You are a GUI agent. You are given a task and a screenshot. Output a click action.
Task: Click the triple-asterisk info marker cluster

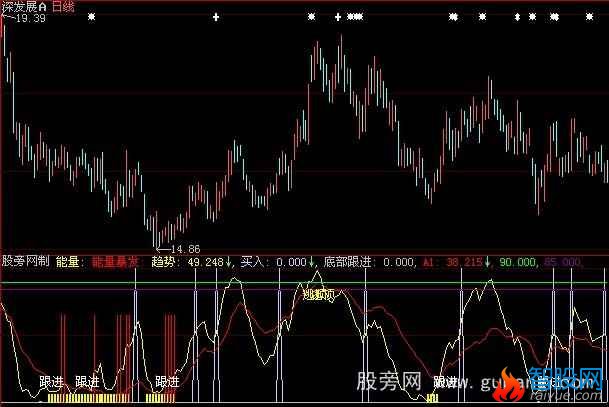pyautogui.click(x=355, y=17)
